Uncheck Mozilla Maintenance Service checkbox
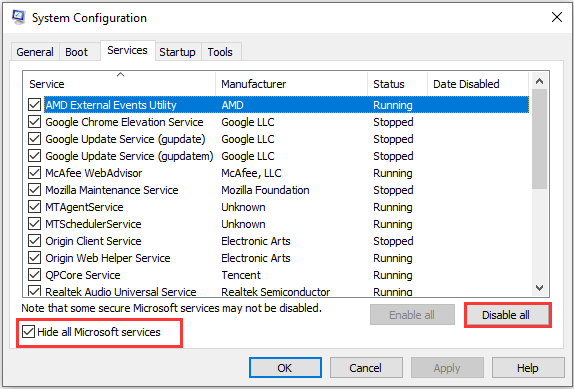This screenshot has height=389, width=574. coord(34,190)
